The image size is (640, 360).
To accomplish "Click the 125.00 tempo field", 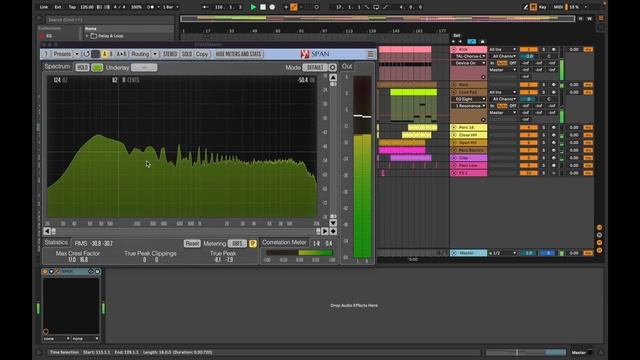I will [x=87, y=7].
